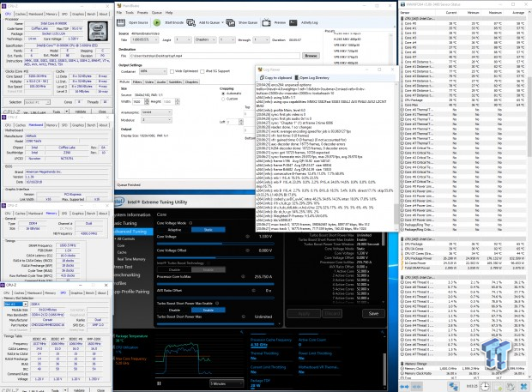Viewport: 532px width, 392px height.
Task: Click the HWiNFO network connection icon
Action: point(453,386)
